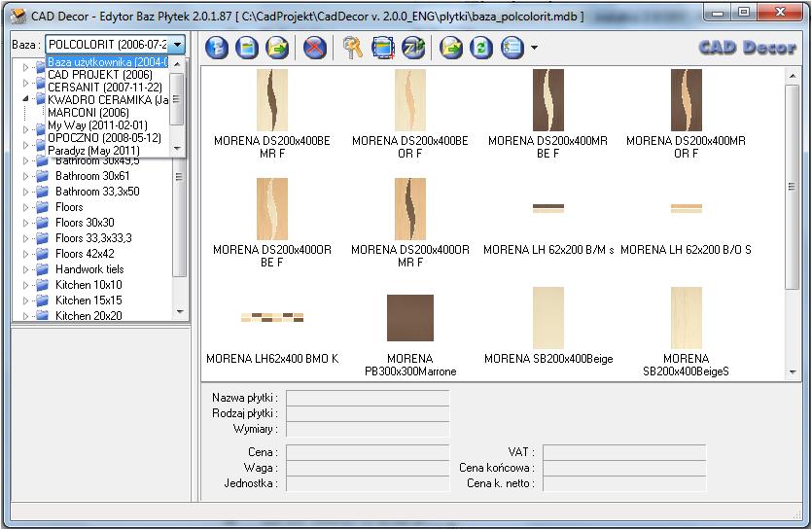Select the Floors 42x42 tree item
Image resolution: width=812 pixels, height=530 pixels.
(85, 254)
